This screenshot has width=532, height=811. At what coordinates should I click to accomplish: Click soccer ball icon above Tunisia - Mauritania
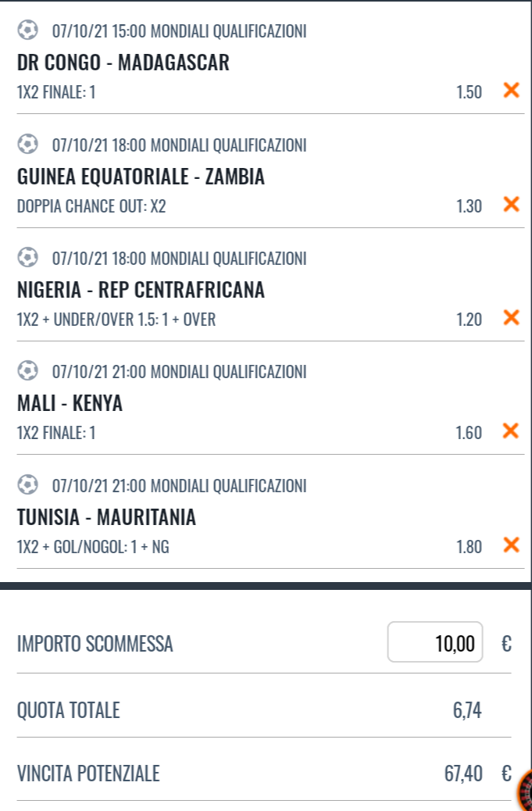(x=28, y=484)
